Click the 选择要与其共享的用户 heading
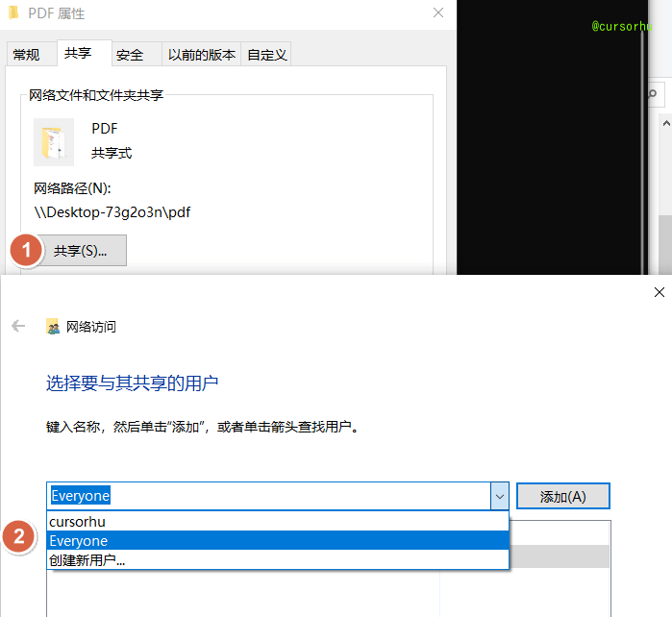The width and height of the screenshot is (672, 617). click(x=132, y=383)
